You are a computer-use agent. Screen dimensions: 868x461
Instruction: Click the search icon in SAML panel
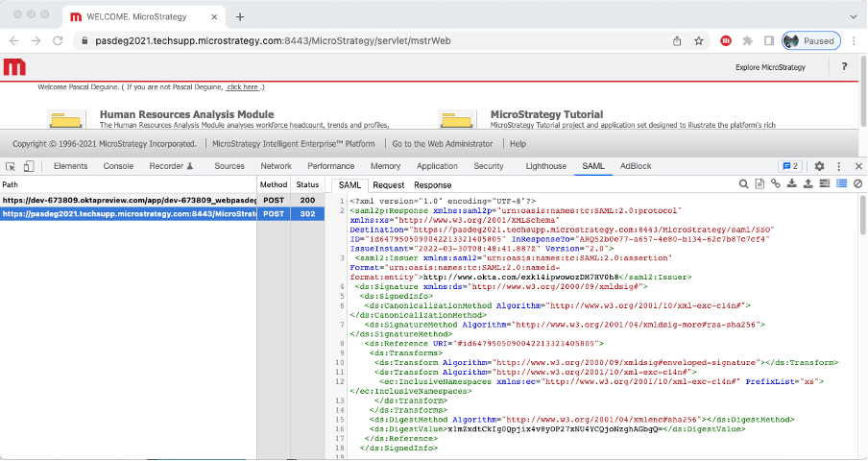pyautogui.click(x=743, y=183)
